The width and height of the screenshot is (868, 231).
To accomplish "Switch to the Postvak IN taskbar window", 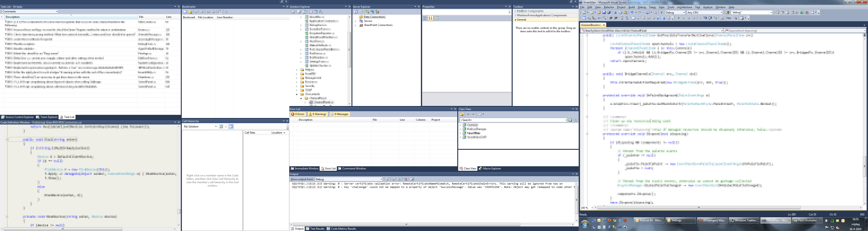I will [649, 221].
